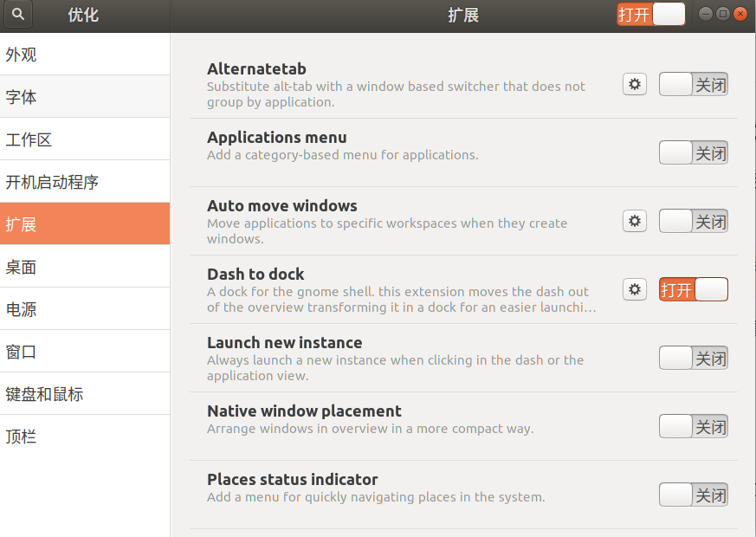This screenshot has height=537, width=756.
Task: Disable the Dash to dock extension
Action: pos(693,290)
